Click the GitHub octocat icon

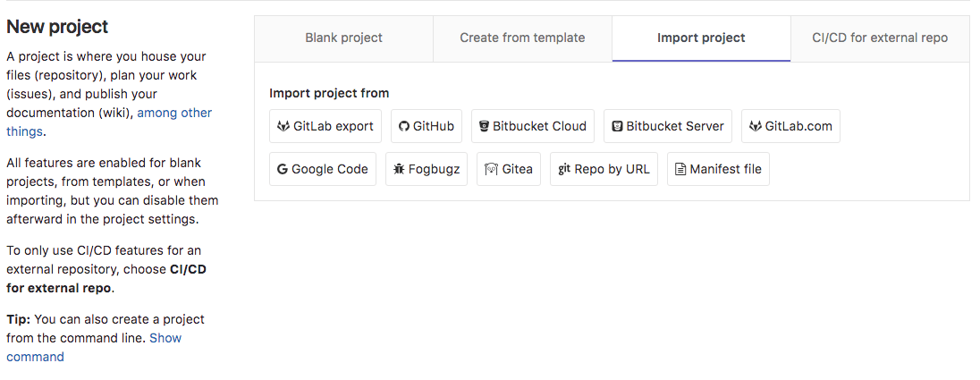[x=403, y=126]
